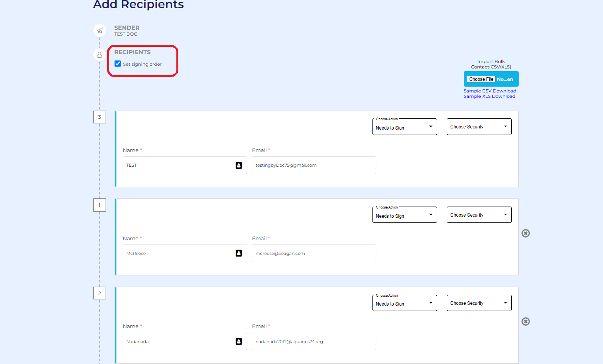This screenshot has height=364, width=603.
Task: Click signing order number box for McReese
Action: [99, 205]
